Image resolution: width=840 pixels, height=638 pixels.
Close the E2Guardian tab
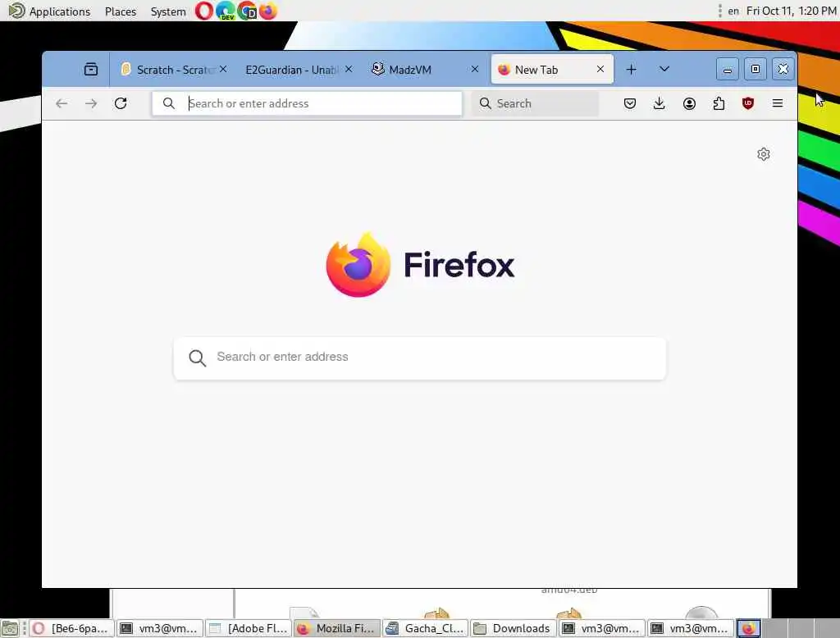pos(349,69)
